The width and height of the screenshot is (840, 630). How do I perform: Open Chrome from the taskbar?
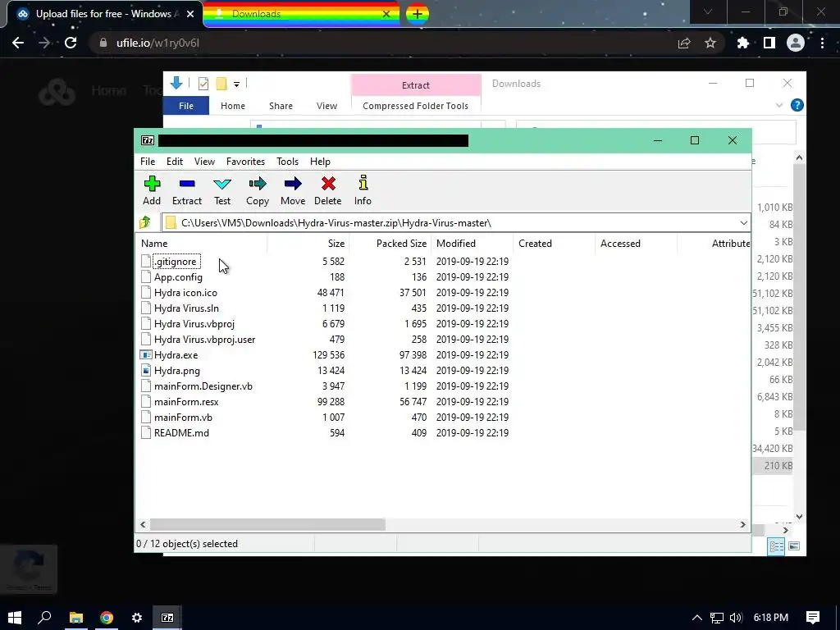click(x=107, y=618)
